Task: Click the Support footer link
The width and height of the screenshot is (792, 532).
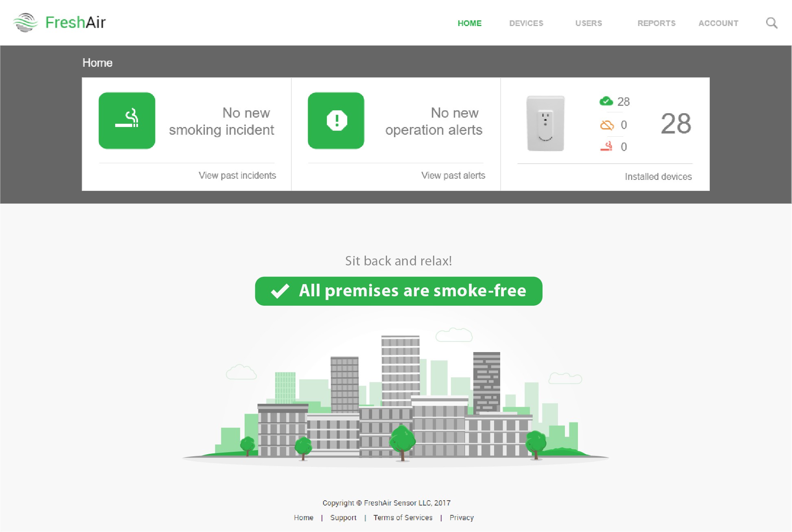Action: click(343, 518)
